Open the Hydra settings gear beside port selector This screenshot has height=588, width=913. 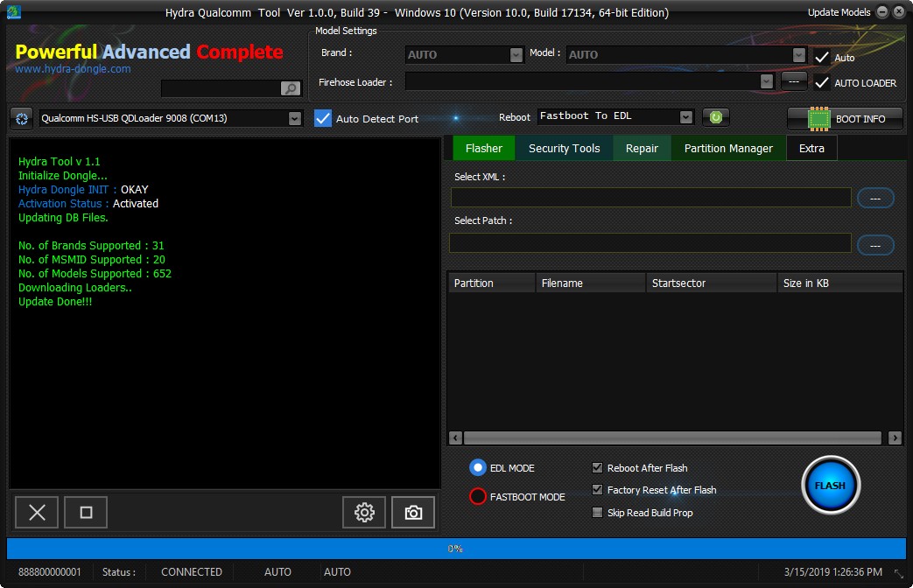[20, 118]
